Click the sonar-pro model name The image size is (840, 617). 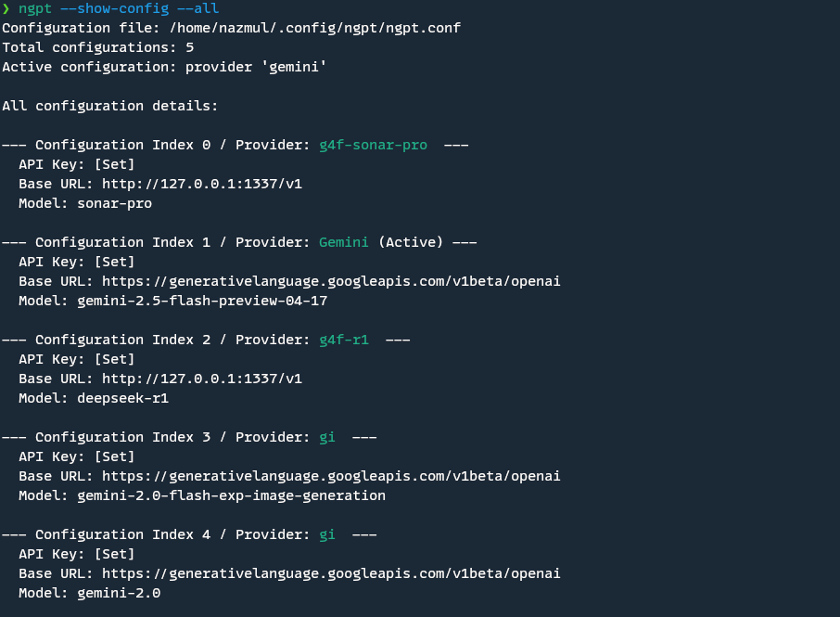[x=115, y=204]
